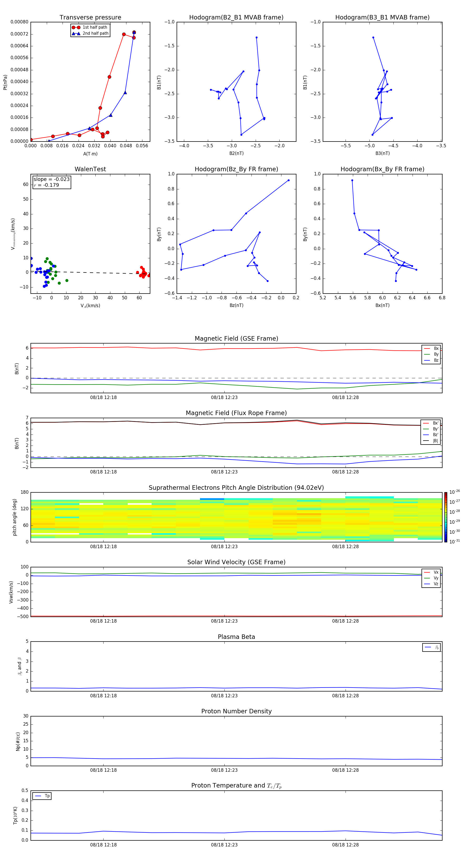Viewport: 473px width, 868px height.
Task: Select the Vy entry in the velocity legend
Action: [x=431, y=578]
